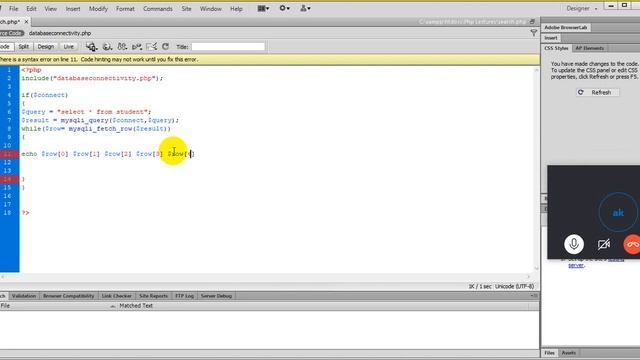This screenshot has width=640, height=360.
Task: Click the $query select statement line
Action: coord(86,112)
